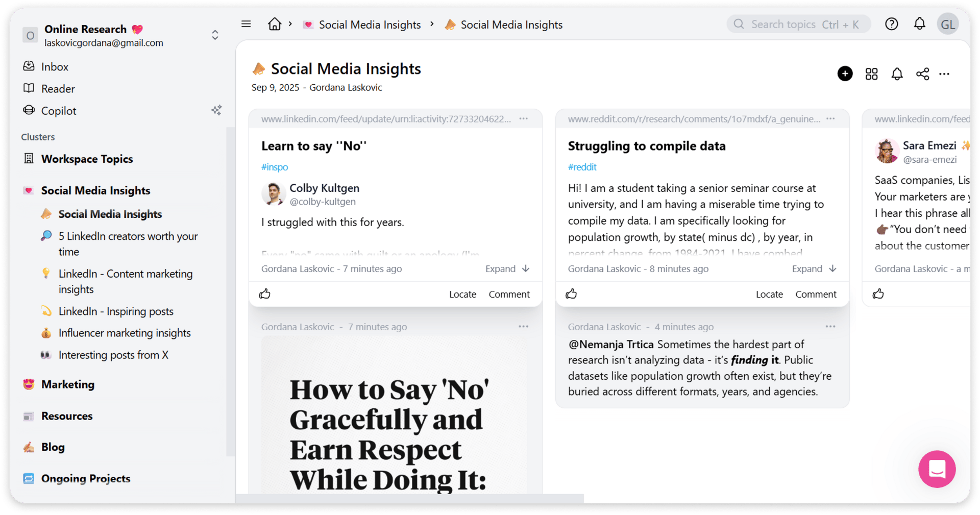Open 'LinkedIn - Content marketing insights' topic
The width and height of the screenshot is (980, 515).
tap(125, 281)
